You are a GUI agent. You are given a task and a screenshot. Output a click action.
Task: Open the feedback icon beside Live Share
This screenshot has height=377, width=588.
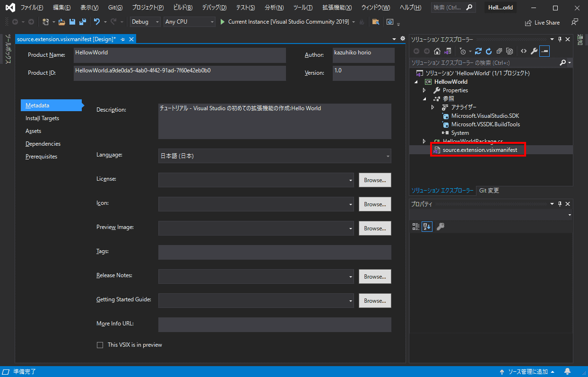(x=575, y=22)
